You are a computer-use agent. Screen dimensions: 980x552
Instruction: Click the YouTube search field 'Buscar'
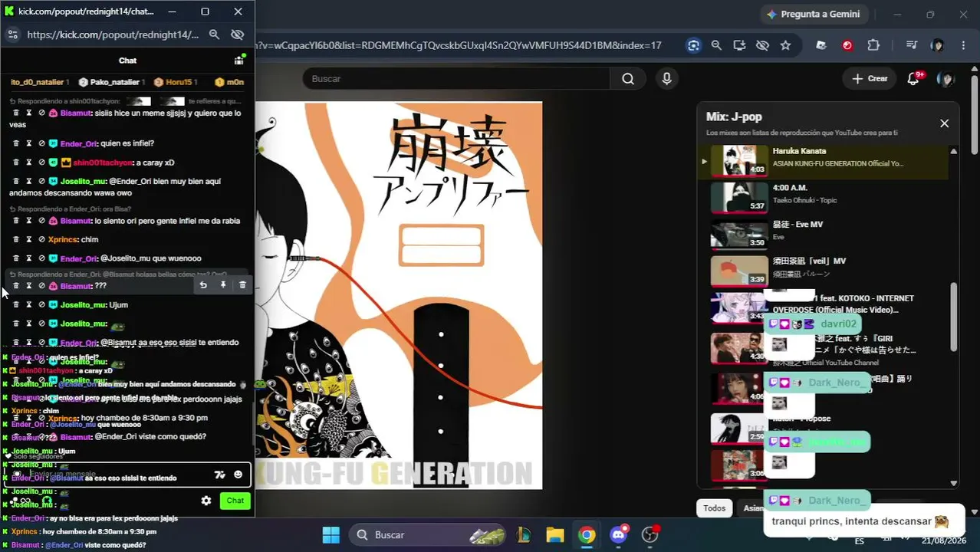pyautogui.click(x=456, y=78)
